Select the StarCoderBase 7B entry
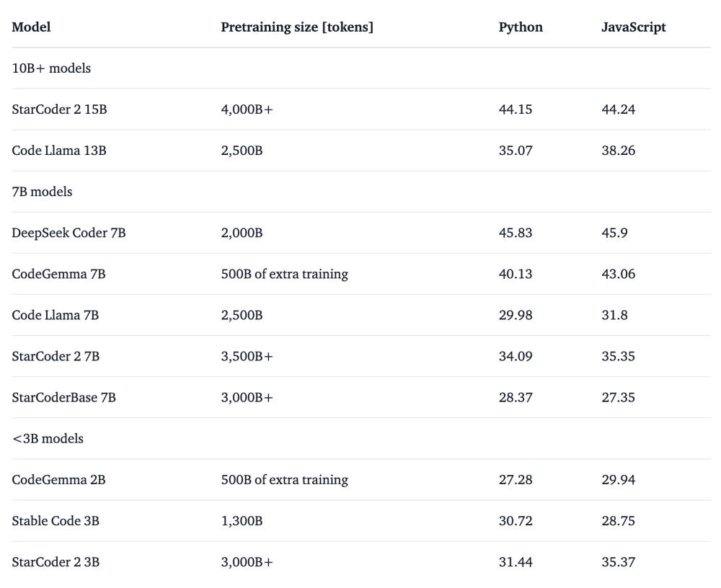 [58, 397]
